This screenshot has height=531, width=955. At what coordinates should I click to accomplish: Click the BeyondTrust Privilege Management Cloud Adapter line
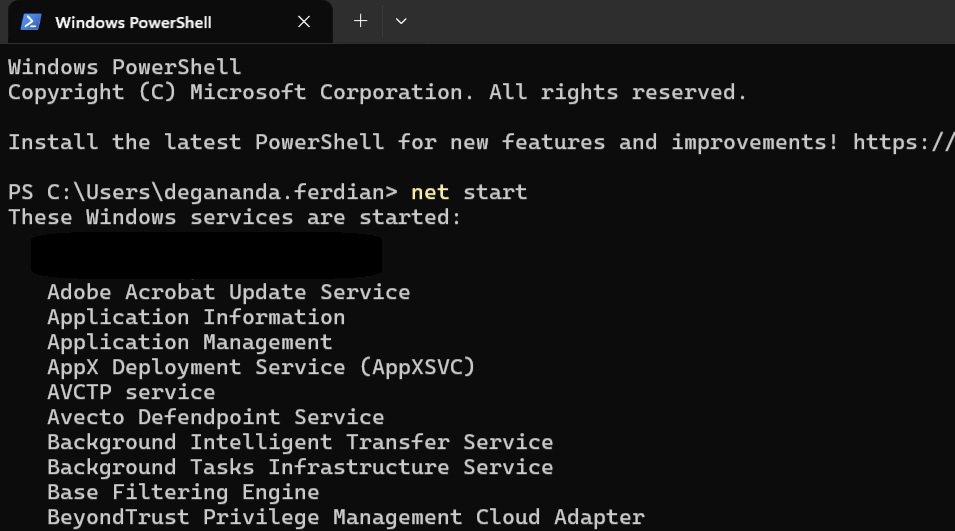click(346, 518)
